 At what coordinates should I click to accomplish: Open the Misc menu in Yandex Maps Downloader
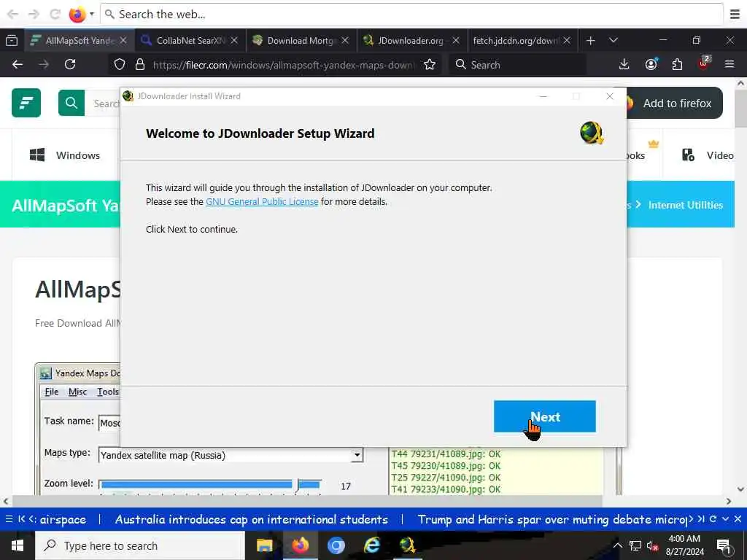(77, 392)
